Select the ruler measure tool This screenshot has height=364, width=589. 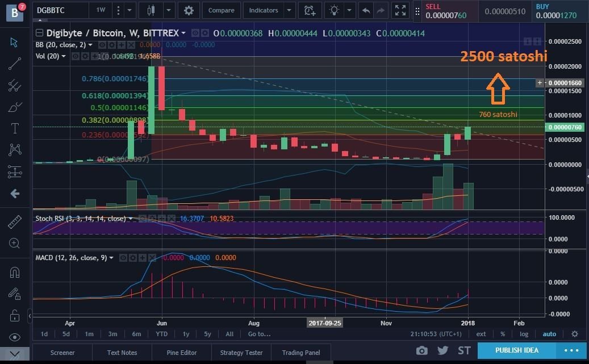point(15,222)
